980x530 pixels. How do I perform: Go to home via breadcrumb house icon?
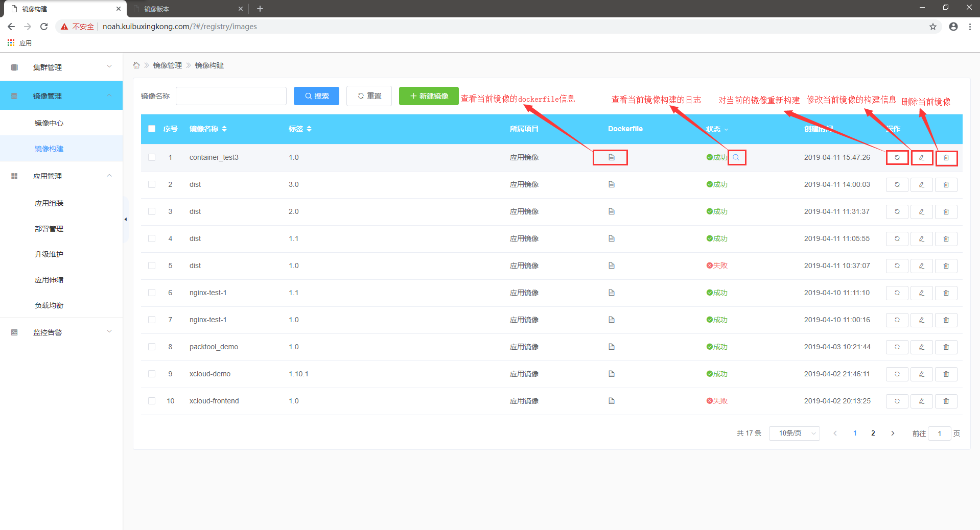(136, 65)
